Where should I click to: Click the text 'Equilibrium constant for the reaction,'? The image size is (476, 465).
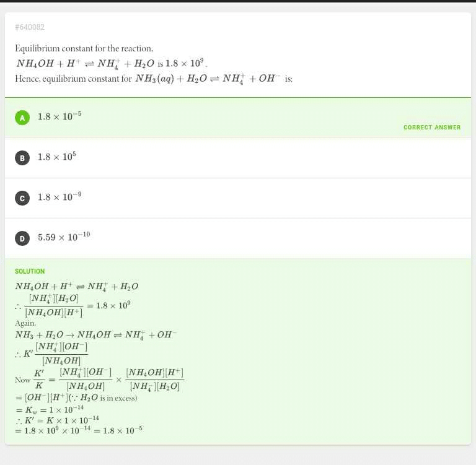[84, 48]
